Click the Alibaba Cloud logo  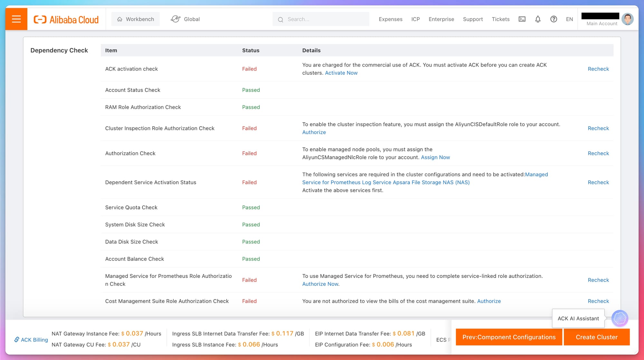[66, 19]
